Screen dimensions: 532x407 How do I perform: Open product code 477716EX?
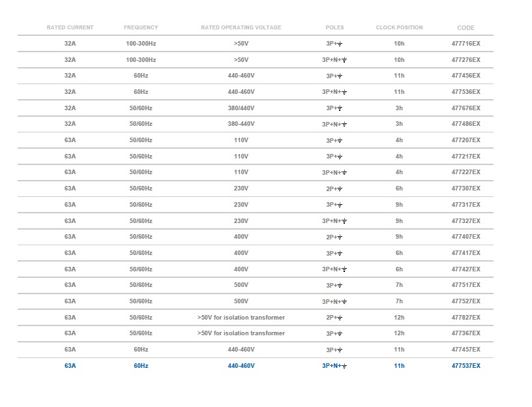(465, 44)
